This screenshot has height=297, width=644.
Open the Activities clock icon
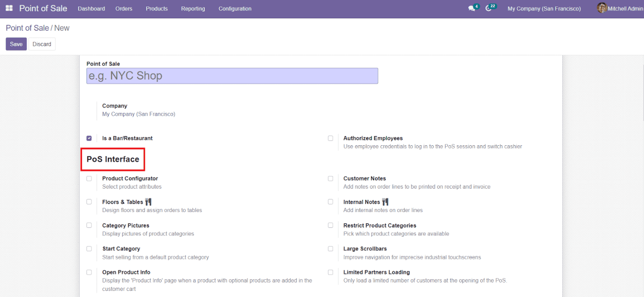point(489,7)
